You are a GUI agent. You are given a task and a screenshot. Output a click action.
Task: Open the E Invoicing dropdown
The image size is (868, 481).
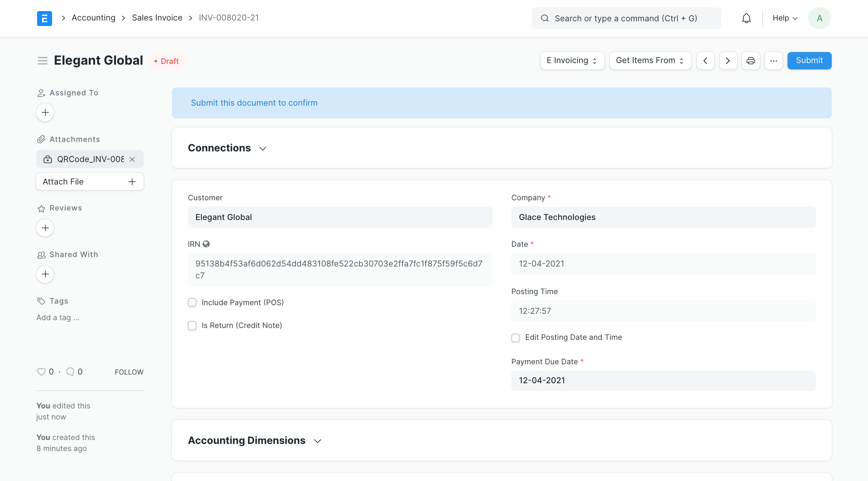pyautogui.click(x=572, y=61)
